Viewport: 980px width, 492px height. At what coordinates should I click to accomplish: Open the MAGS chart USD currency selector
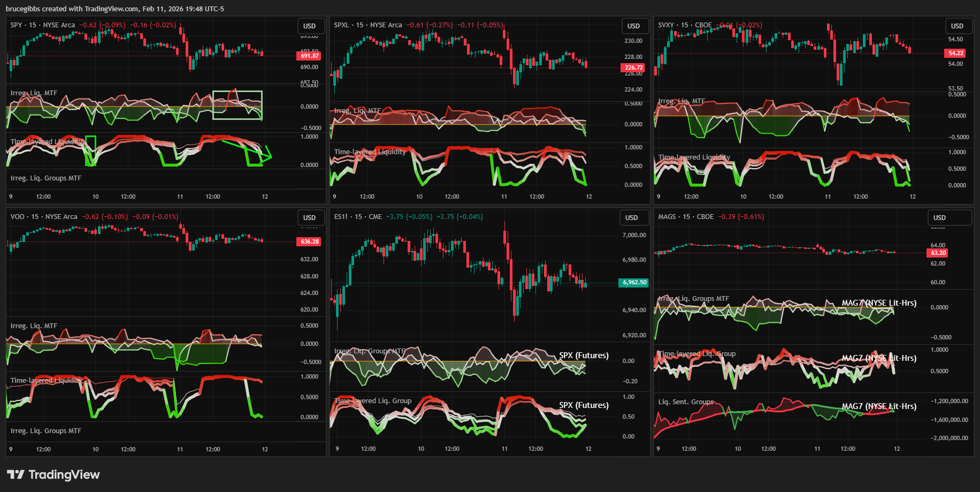(940, 217)
